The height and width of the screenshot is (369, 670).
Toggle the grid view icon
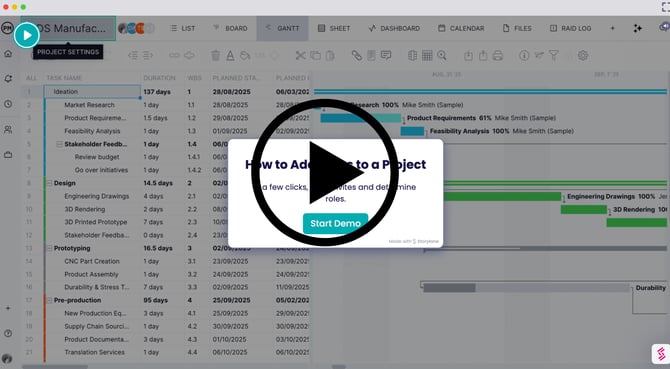pyautogui.click(x=427, y=56)
